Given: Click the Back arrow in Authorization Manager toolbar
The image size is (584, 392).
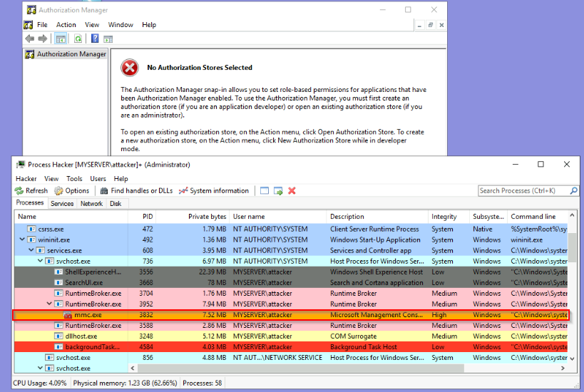Looking at the screenshot, I should (x=30, y=38).
